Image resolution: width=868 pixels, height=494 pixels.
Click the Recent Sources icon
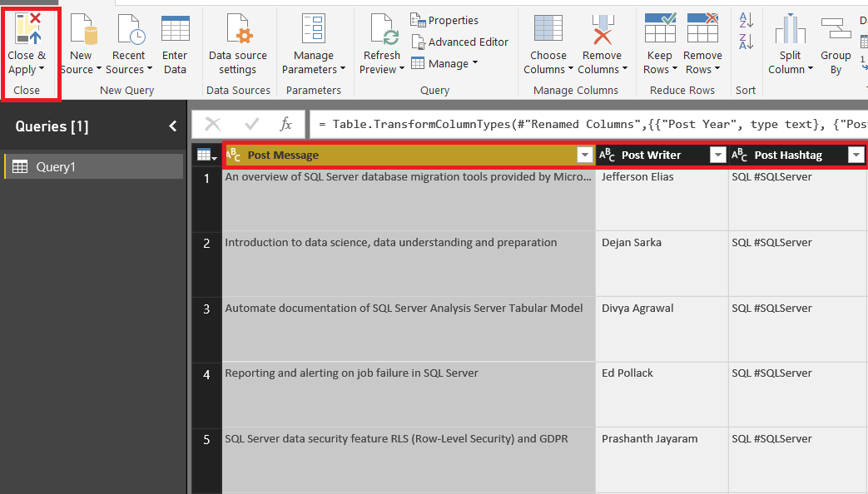point(129,29)
